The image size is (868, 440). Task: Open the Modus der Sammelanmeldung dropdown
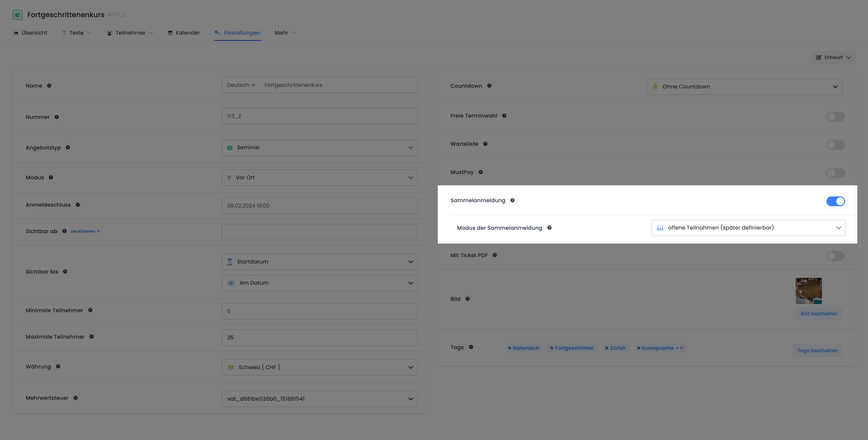click(x=748, y=228)
